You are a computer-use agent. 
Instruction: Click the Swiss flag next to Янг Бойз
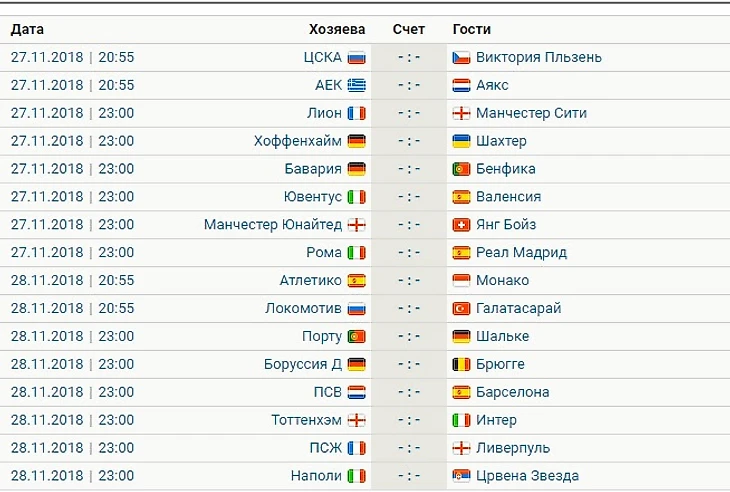click(461, 225)
